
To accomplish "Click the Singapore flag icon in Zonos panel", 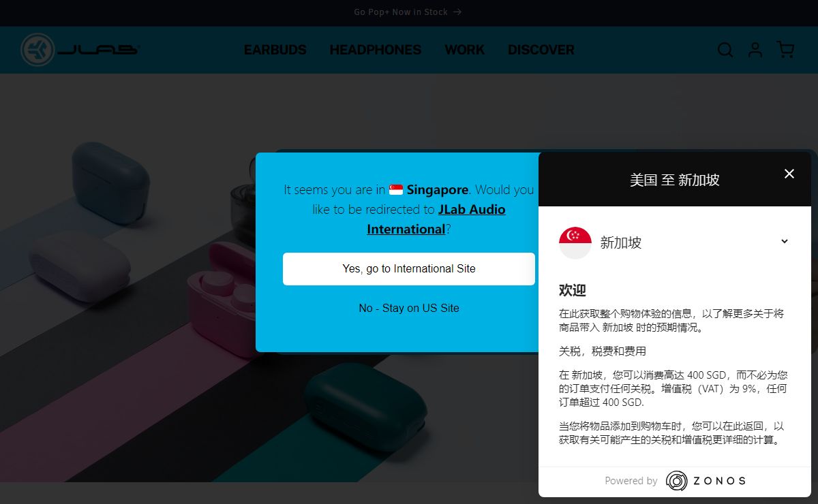I will coord(575,242).
